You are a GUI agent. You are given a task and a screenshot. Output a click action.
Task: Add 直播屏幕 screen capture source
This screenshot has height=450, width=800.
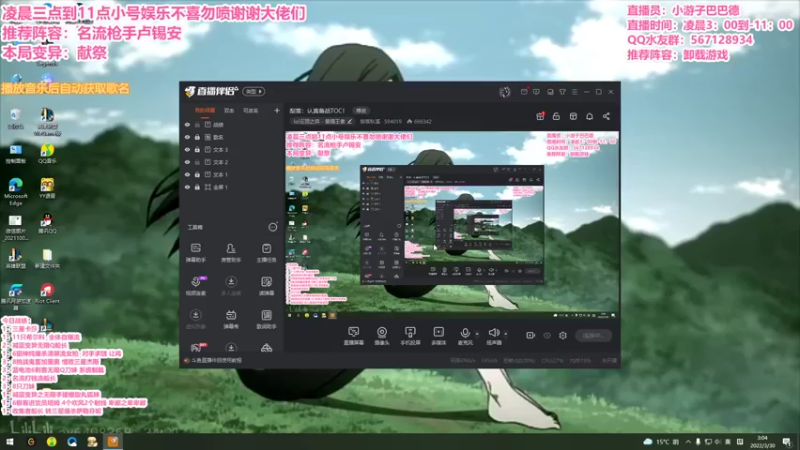353,336
